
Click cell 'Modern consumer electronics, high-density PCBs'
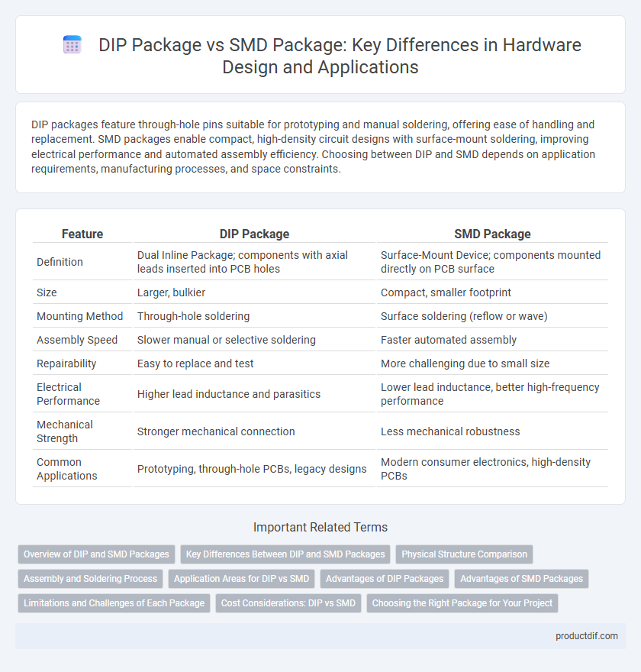(x=485, y=469)
